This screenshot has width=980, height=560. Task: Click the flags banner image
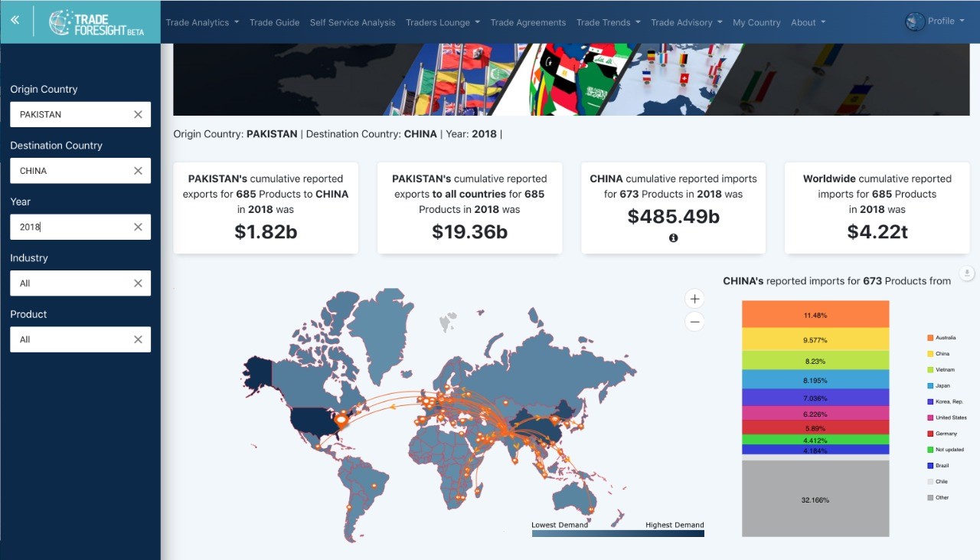[571, 80]
